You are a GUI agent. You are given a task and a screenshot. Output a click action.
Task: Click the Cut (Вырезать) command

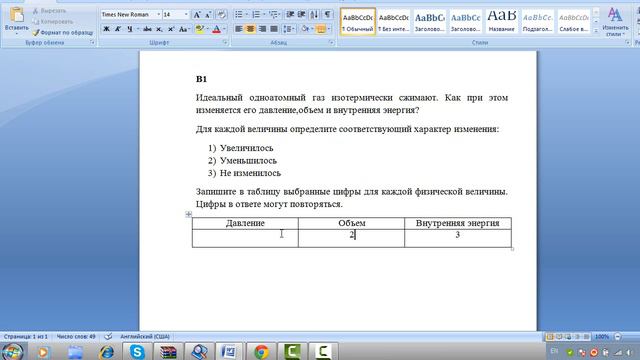pyautogui.click(x=49, y=11)
